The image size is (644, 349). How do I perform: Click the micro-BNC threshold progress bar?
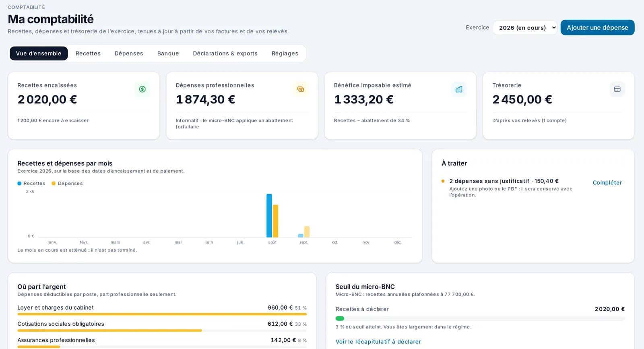[480, 318]
